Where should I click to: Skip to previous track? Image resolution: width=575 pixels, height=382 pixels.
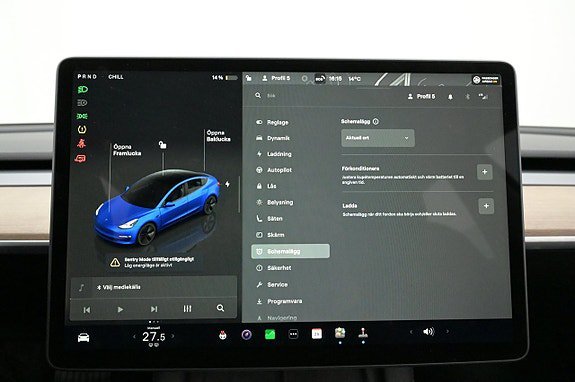click(x=87, y=310)
